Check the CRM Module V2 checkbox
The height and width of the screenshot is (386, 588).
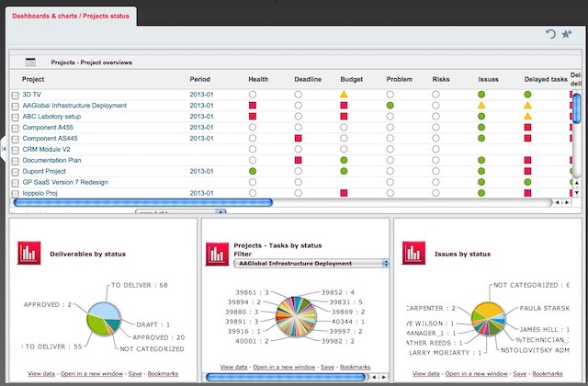15,150
